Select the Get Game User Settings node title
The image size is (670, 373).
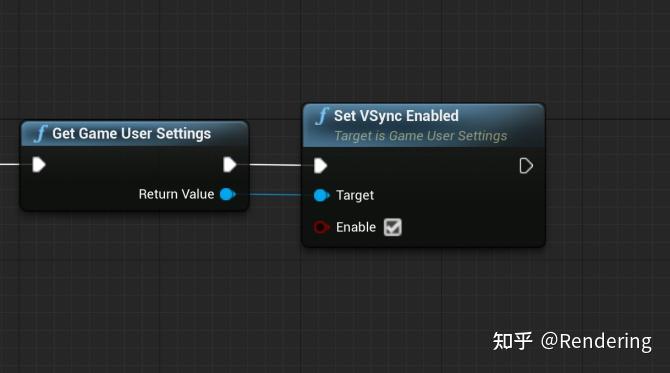(x=132, y=134)
